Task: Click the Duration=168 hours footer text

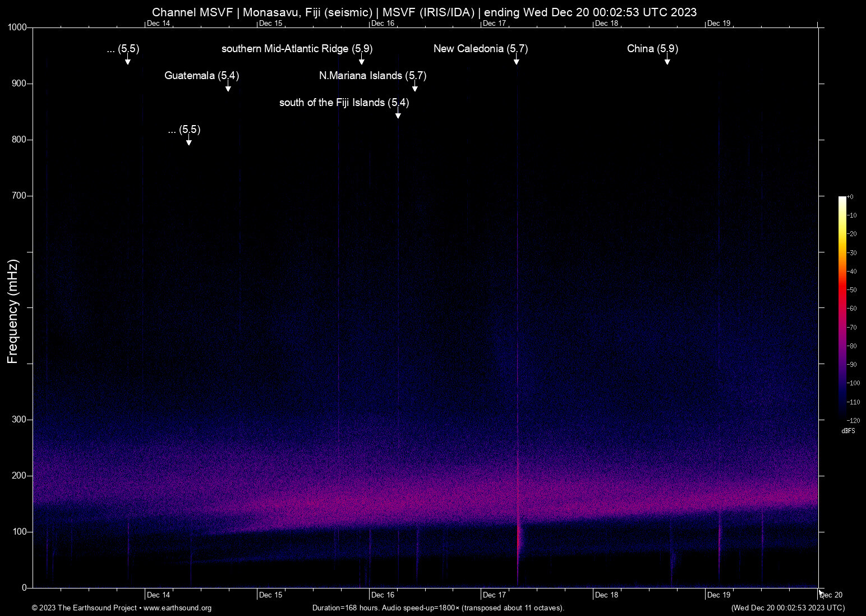Action: click(x=437, y=608)
